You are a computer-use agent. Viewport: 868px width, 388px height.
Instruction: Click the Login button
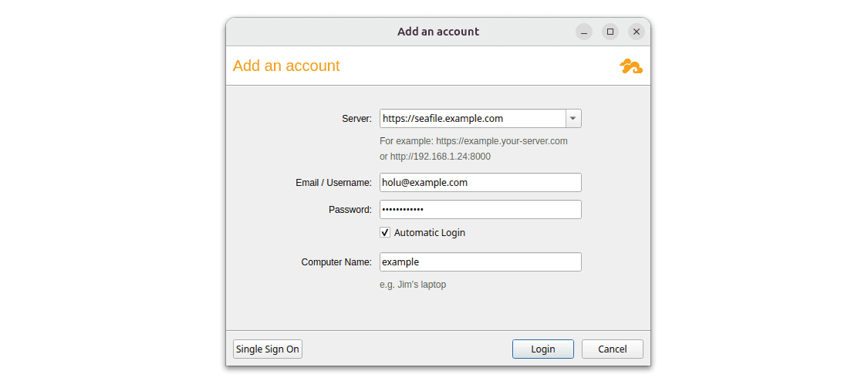click(543, 349)
